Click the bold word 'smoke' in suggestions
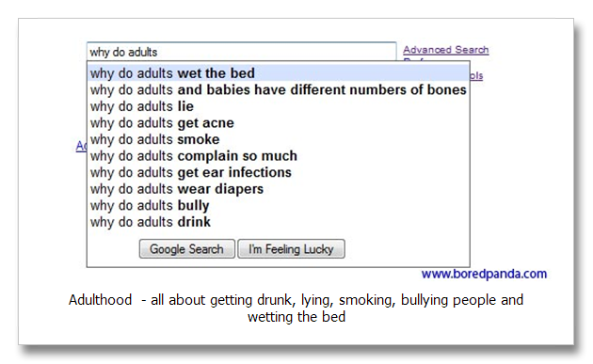Image resolution: width=593 pixels, height=364 pixels. (x=199, y=139)
